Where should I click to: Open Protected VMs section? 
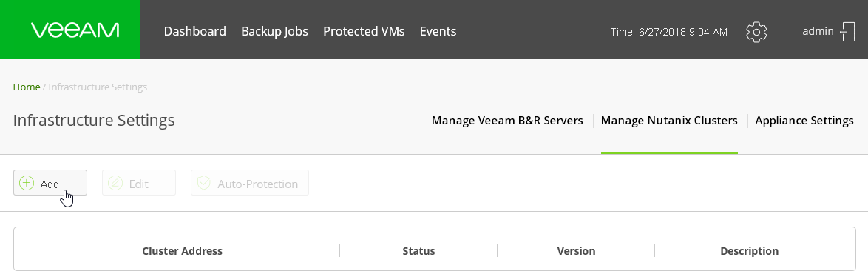pyautogui.click(x=364, y=31)
